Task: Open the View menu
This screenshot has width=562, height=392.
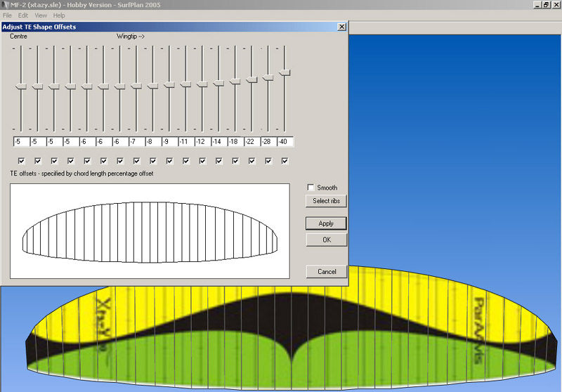Action: point(41,15)
